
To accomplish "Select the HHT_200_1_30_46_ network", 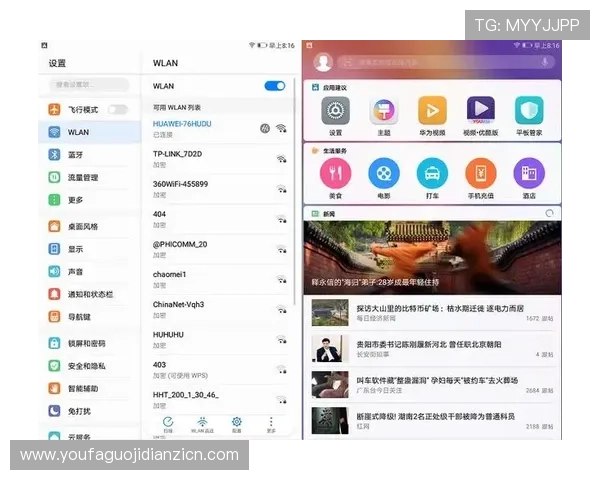I will click(x=218, y=400).
